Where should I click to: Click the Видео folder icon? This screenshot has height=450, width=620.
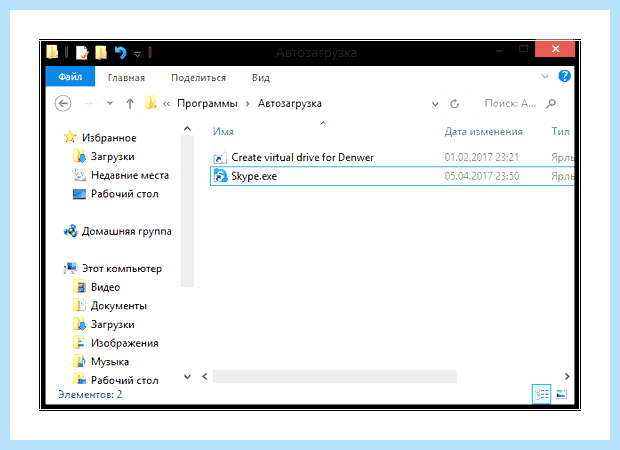tap(79, 287)
